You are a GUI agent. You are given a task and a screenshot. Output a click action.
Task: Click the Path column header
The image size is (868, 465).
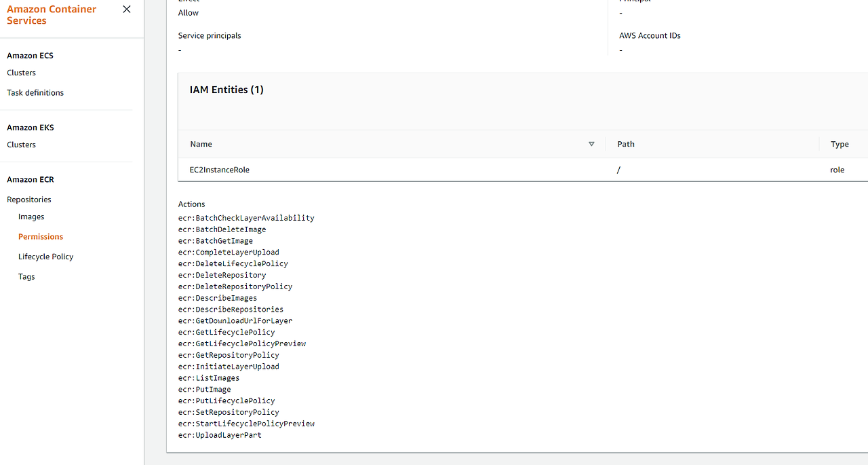click(626, 144)
